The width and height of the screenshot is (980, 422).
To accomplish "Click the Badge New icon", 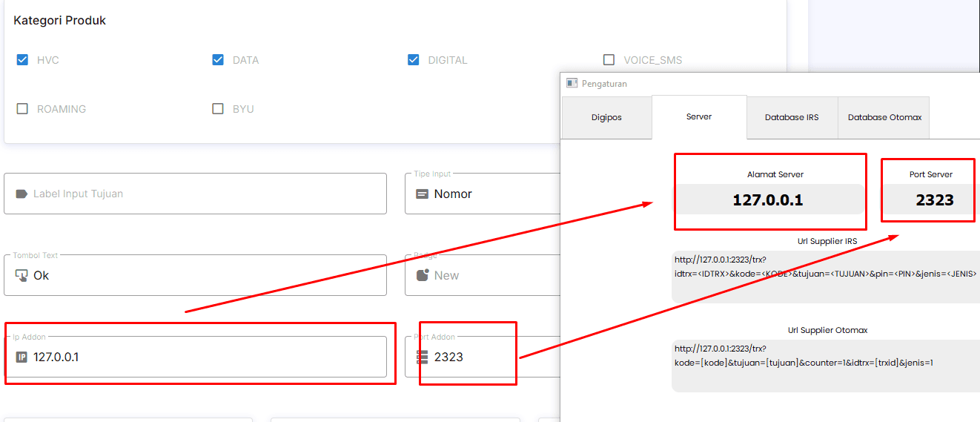I will [423, 275].
